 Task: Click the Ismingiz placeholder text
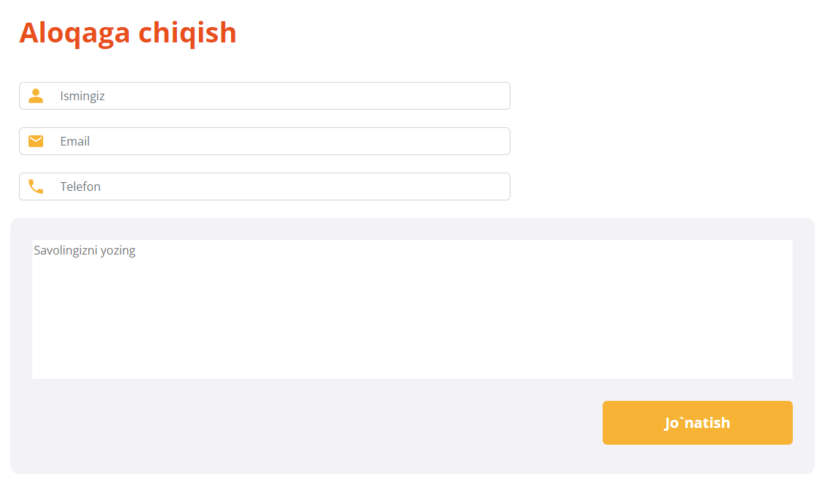83,96
